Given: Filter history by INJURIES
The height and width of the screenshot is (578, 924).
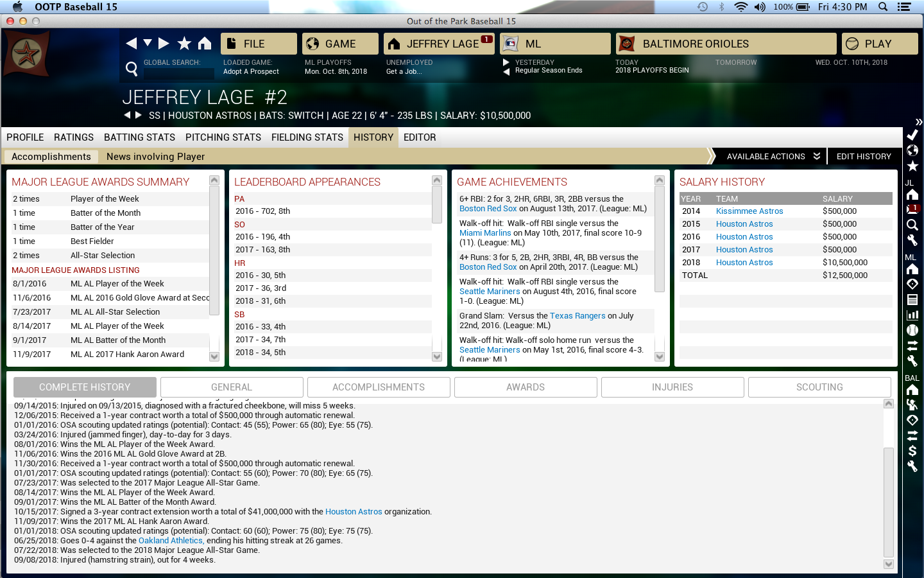Looking at the screenshot, I should click(672, 387).
